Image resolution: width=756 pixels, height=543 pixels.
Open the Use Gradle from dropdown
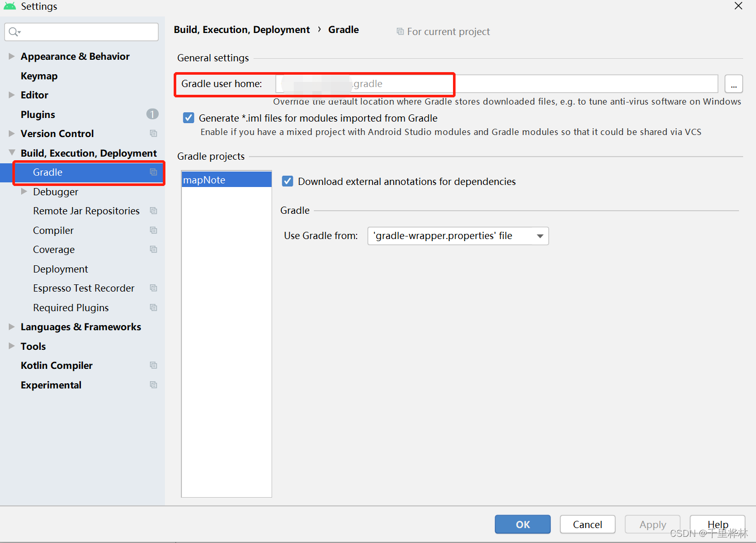(x=458, y=236)
